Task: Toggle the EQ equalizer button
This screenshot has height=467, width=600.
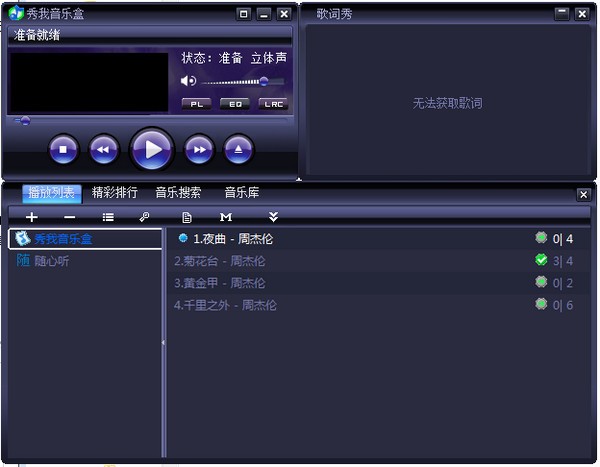Action: pyautogui.click(x=235, y=104)
